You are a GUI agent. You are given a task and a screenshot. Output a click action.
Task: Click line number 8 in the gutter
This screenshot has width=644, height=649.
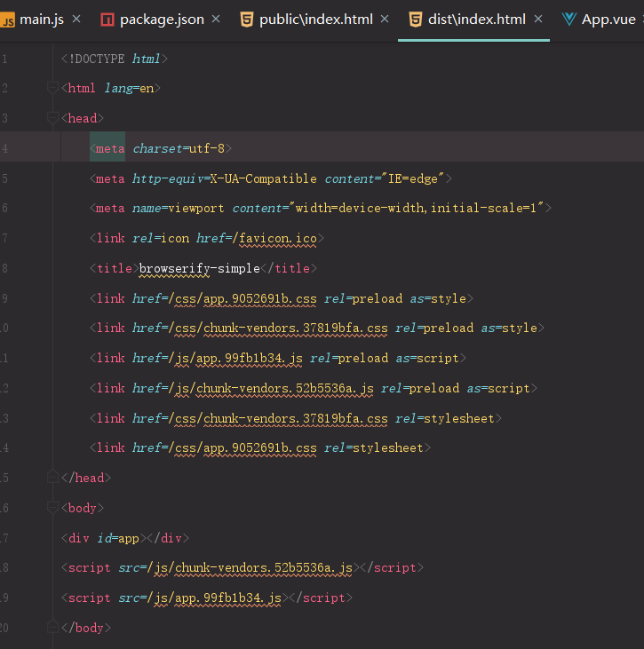click(x=4, y=269)
